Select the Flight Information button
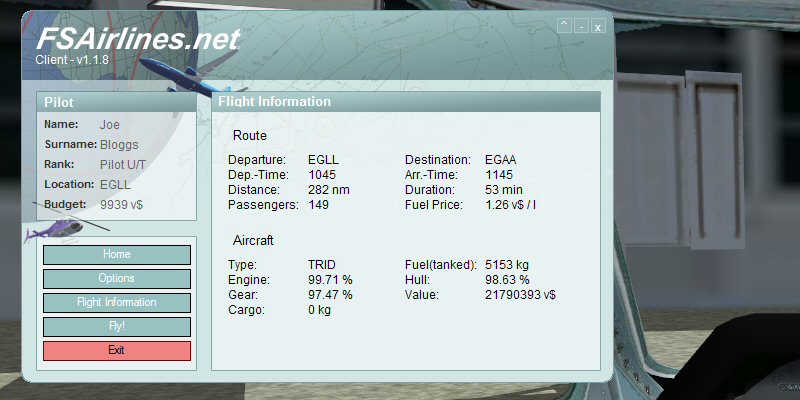Screen dimensions: 800x400 click(117, 303)
